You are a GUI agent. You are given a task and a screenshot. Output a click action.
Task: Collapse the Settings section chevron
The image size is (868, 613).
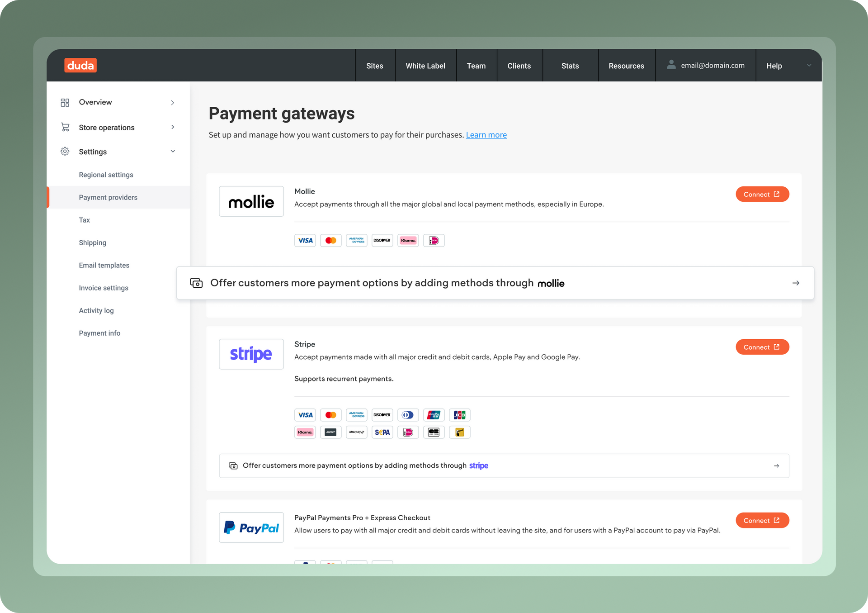click(173, 152)
